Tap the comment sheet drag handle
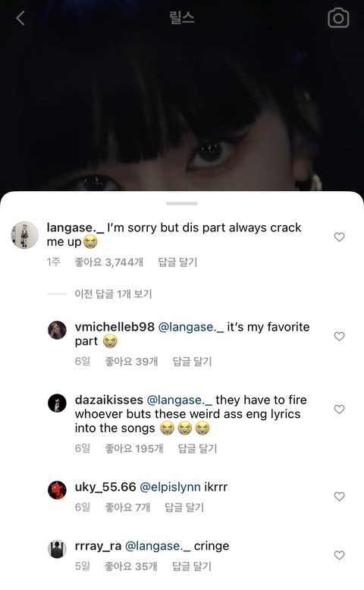Image resolution: width=364 pixels, height=590 pixels. [x=182, y=203]
